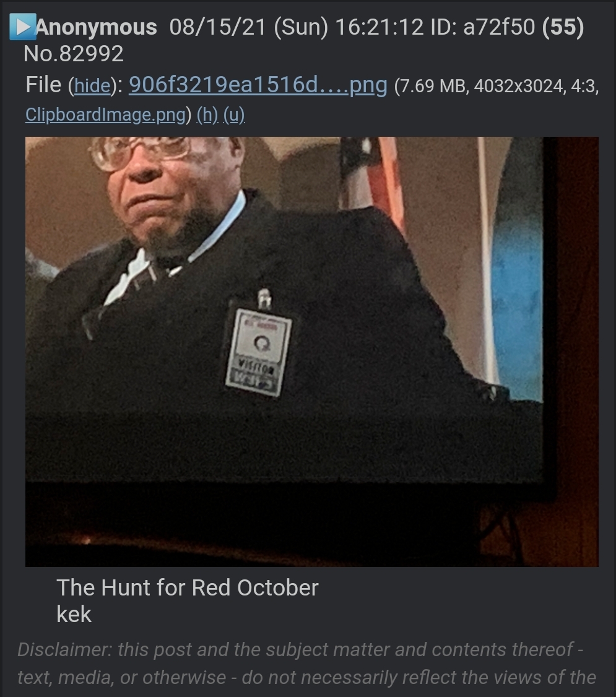Click the (55) post count by ID
Viewport: 616px width, 697px height.
563,27
